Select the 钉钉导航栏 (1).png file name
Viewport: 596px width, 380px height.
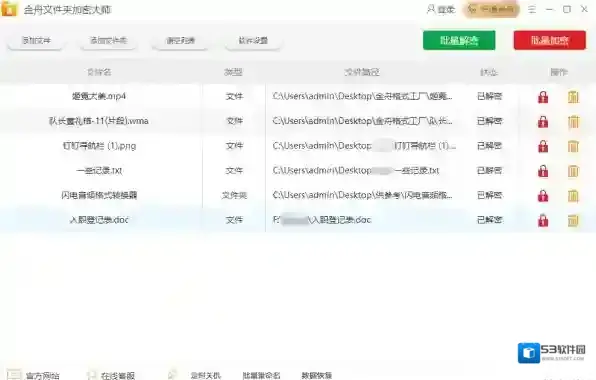tap(99, 146)
